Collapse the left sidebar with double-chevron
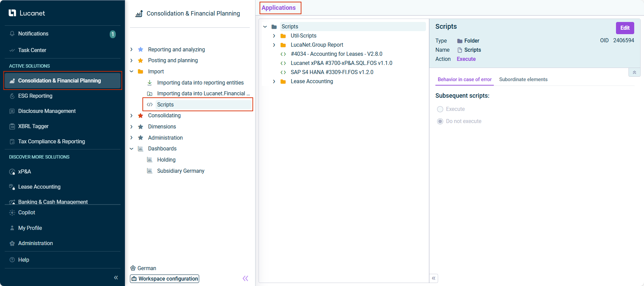Viewport: 644px width, 286px height. 116,278
